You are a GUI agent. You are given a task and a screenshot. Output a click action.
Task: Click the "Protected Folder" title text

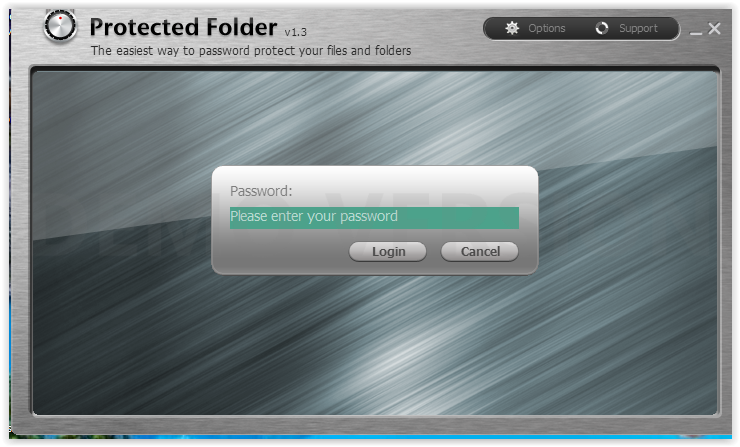pos(183,27)
